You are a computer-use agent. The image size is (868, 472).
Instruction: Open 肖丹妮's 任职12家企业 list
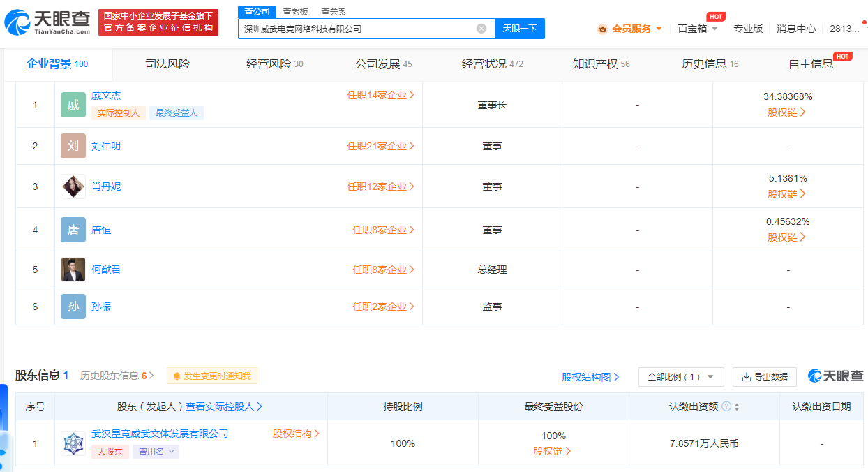pos(381,186)
